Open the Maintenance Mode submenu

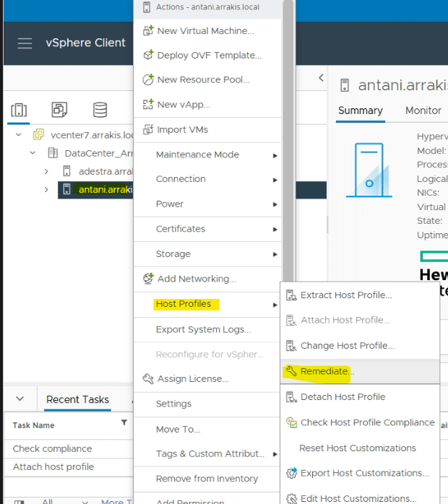pyautogui.click(x=207, y=155)
